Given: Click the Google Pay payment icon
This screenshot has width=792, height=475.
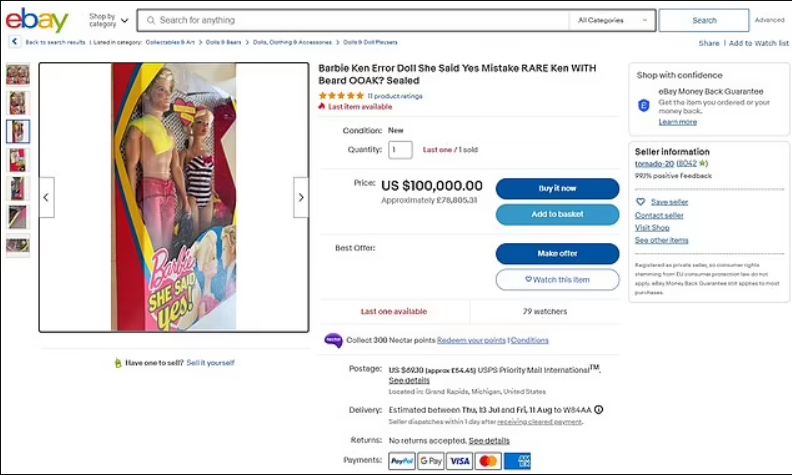Looking at the screenshot, I should point(430,461).
